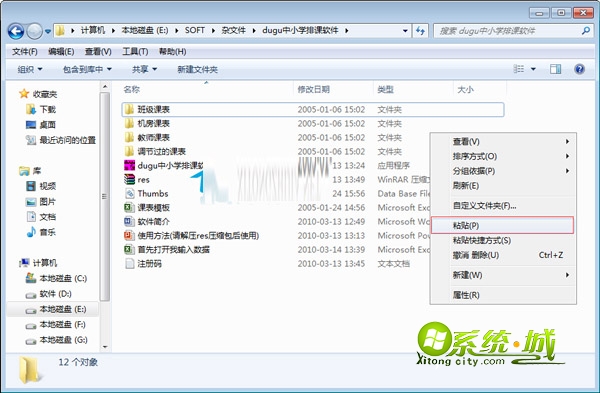This screenshot has height=393, width=600.
Task: Toggle the preview pane icon
Action: click(x=555, y=69)
